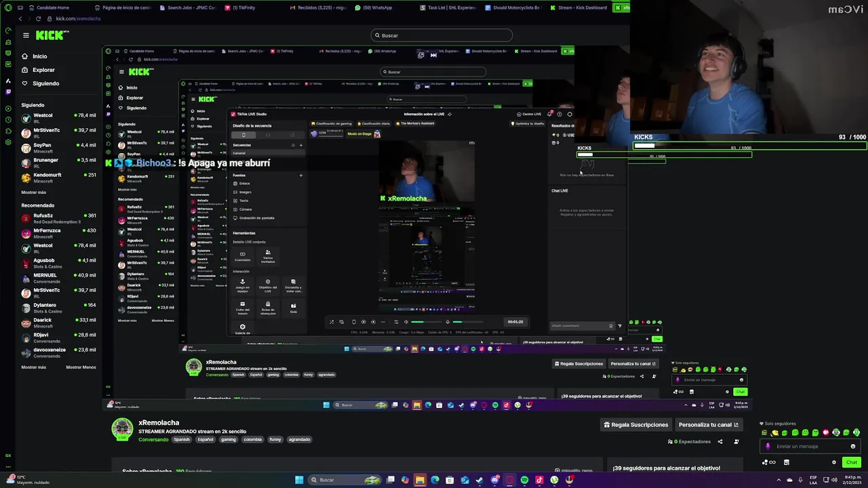Focus the outermost Kick Buscar search field
The height and width of the screenshot is (488, 868).
[x=441, y=35]
